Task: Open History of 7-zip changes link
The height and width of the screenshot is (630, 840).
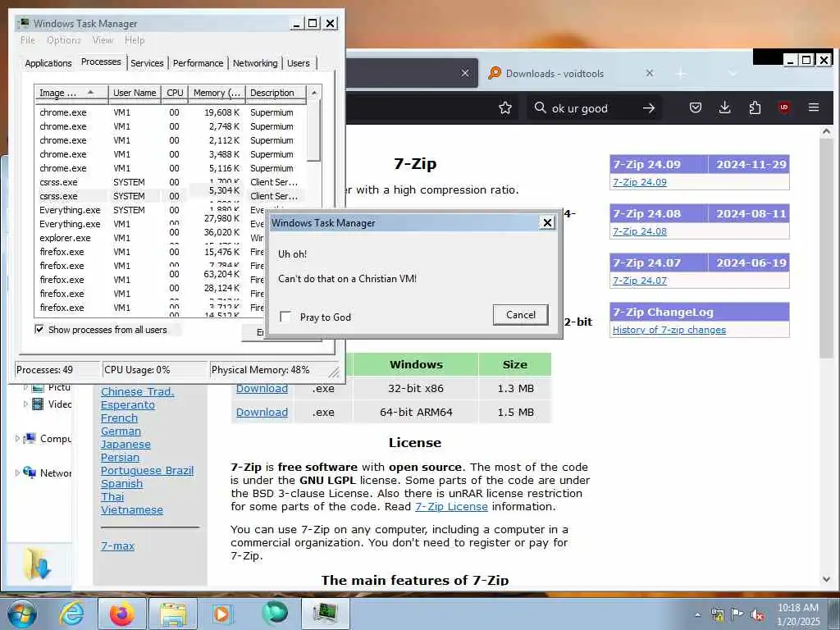Action: click(669, 330)
